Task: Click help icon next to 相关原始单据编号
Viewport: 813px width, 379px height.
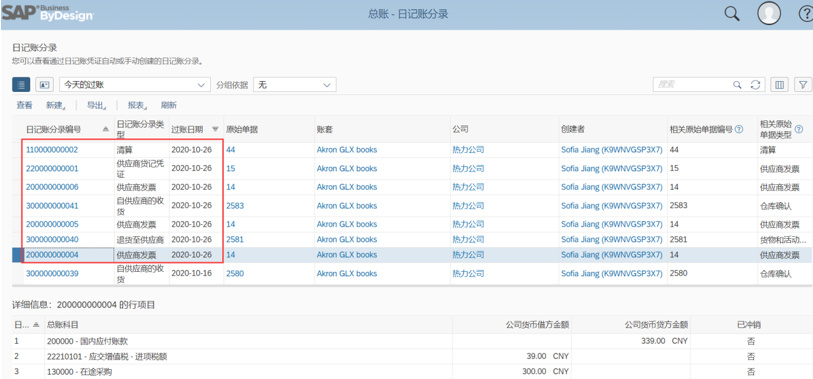Action: (x=739, y=129)
